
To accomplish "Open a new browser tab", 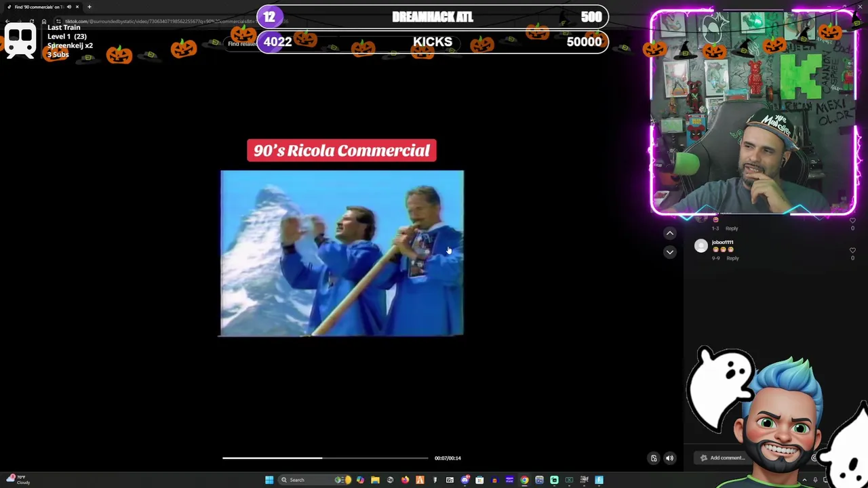I will (x=90, y=7).
